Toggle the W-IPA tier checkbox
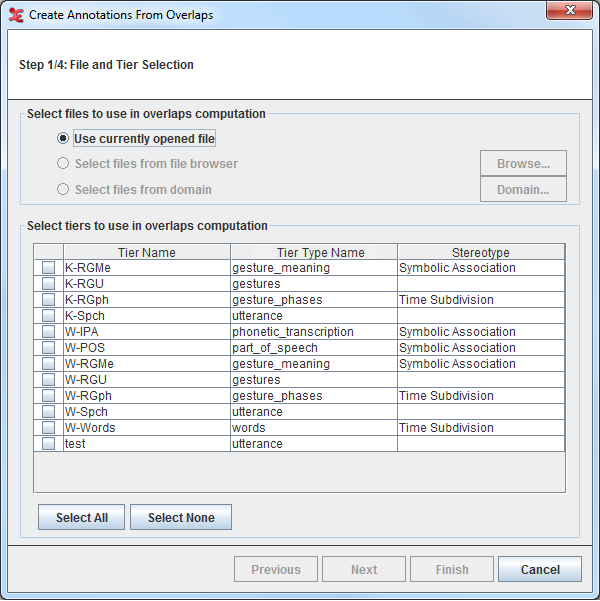600x601 pixels. [x=48, y=332]
